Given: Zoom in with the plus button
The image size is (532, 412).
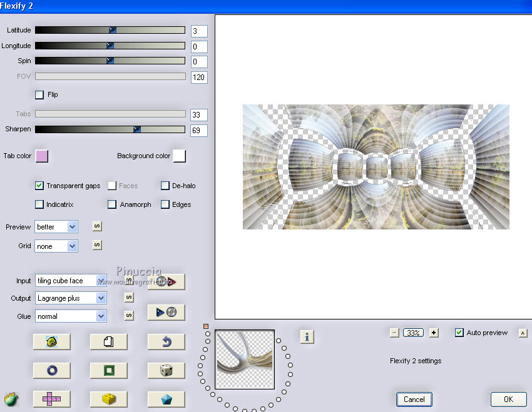Looking at the screenshot, I should click(434, 333).
